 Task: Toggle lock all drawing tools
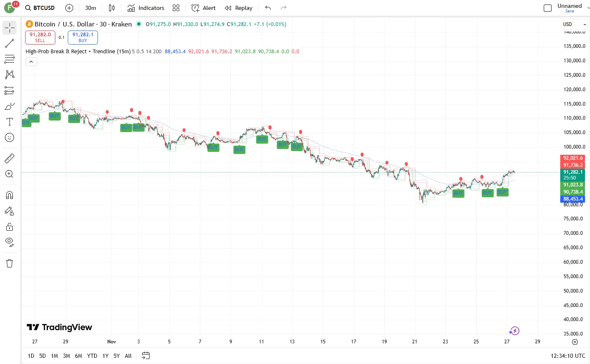(10, 227)
